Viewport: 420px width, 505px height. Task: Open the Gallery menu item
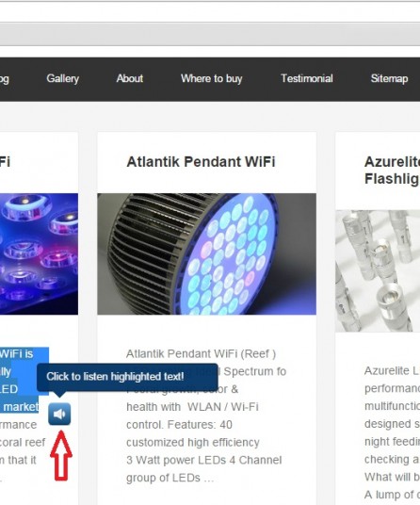pos(62,78)
